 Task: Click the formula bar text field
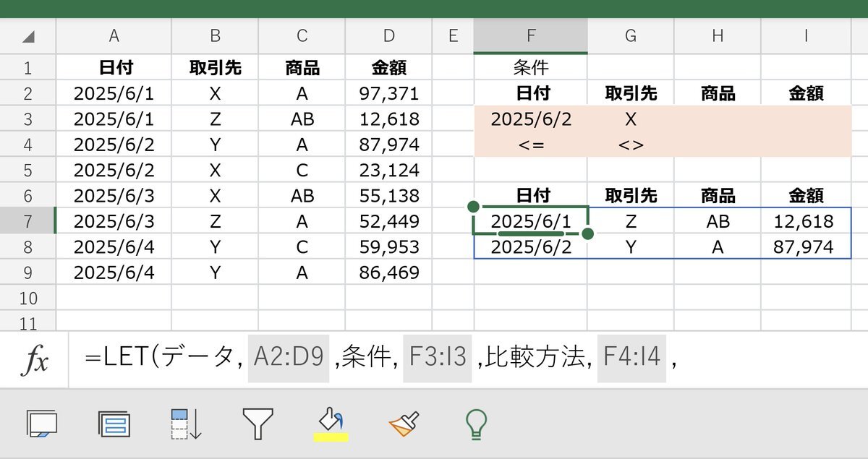[468, 359]
